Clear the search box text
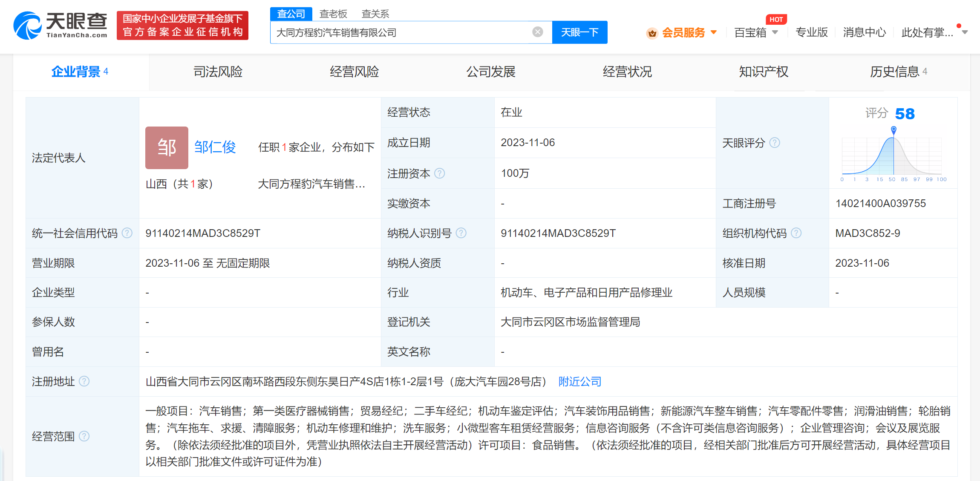The height and width of the screenshot is (481, 980). [x=538, y=32]
